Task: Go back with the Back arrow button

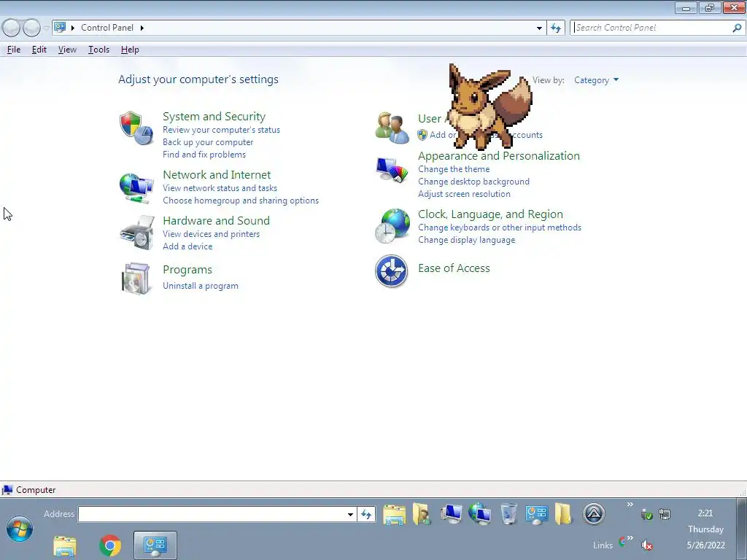Action: tap(11, 28)
